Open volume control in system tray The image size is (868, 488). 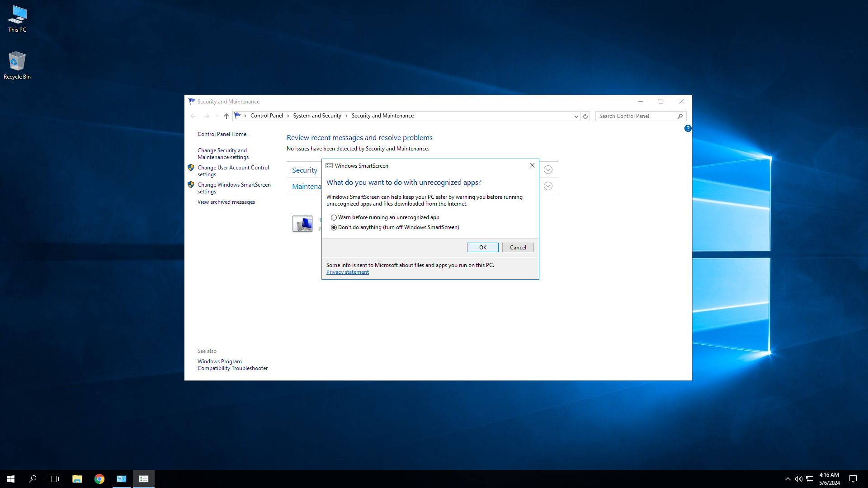798,479
